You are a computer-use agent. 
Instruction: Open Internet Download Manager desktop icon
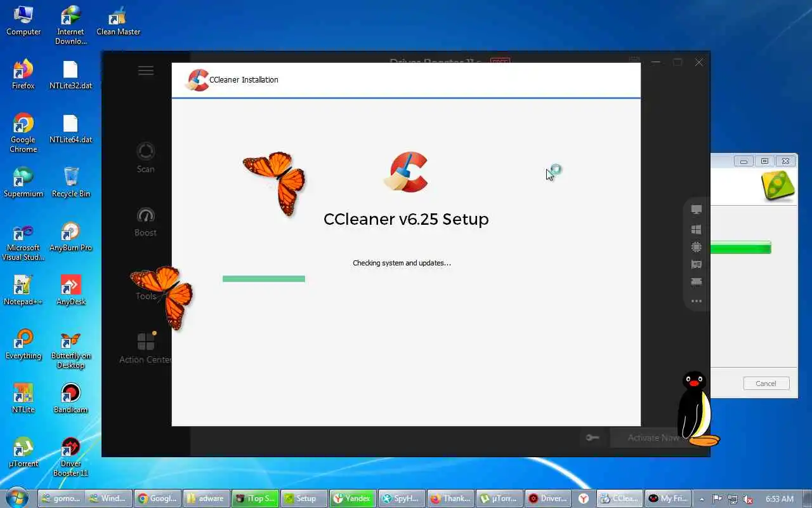click(x=70, y=25)
